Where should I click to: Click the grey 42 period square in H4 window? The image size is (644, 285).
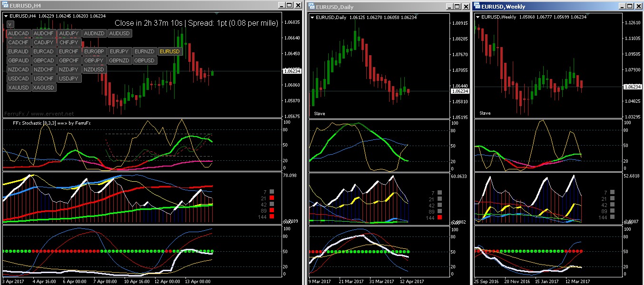(x=272, y=204)
